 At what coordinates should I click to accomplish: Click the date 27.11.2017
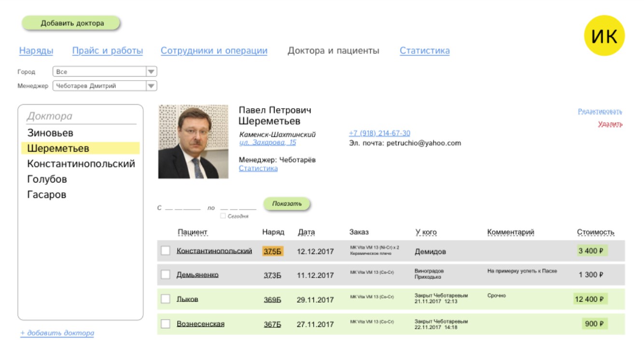pyautogui.click(x=315, y=324)
